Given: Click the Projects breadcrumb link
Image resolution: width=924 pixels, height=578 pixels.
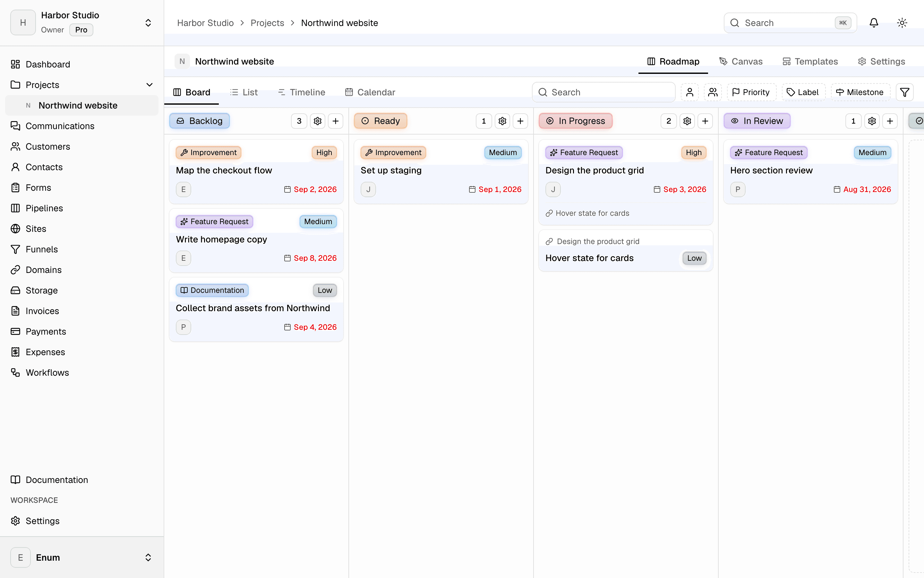Looking at the screenshot, I should pos(267,23).
